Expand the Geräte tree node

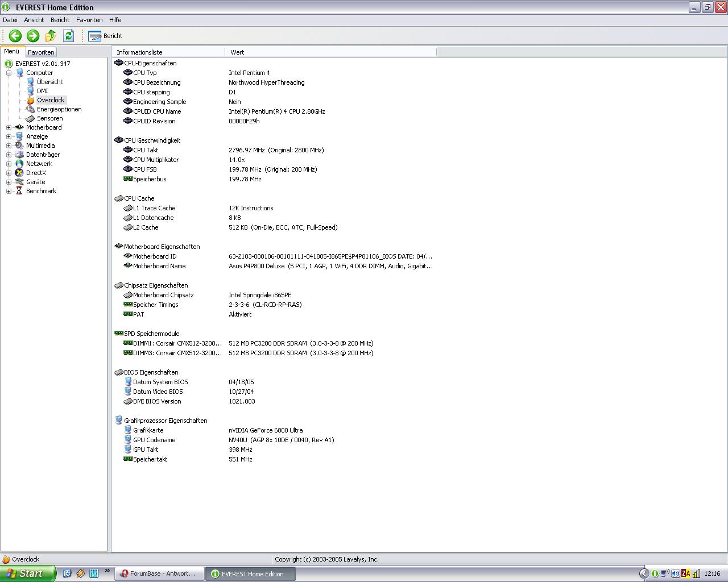[x=9, y=182]
